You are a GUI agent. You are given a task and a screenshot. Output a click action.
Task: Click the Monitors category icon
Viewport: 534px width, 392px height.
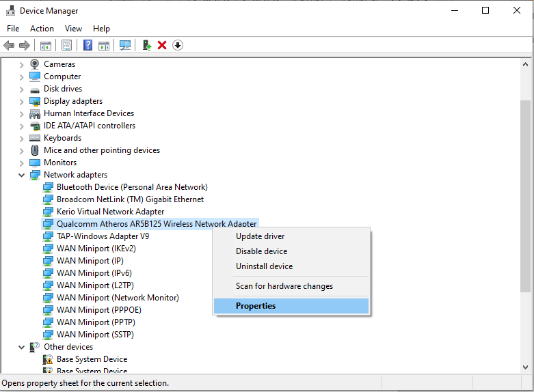tap(35, 163)
